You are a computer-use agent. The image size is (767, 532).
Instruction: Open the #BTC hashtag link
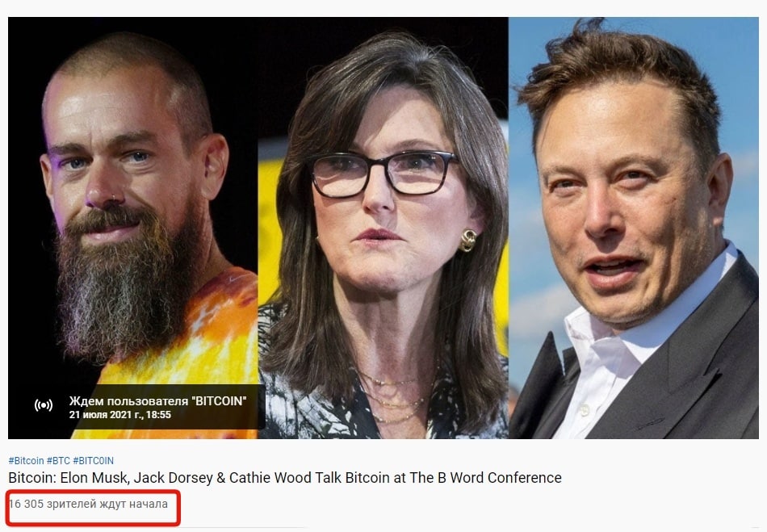[x=58, y=461]
